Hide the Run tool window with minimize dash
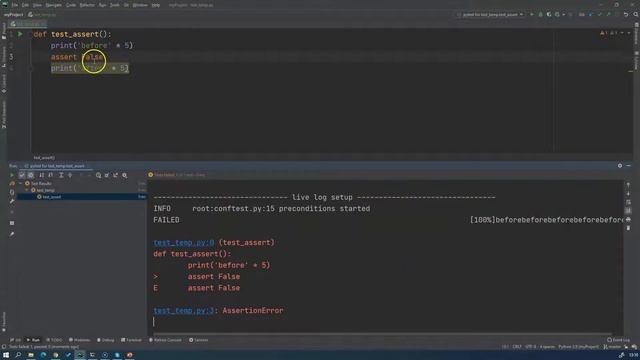 coord(629,166)
